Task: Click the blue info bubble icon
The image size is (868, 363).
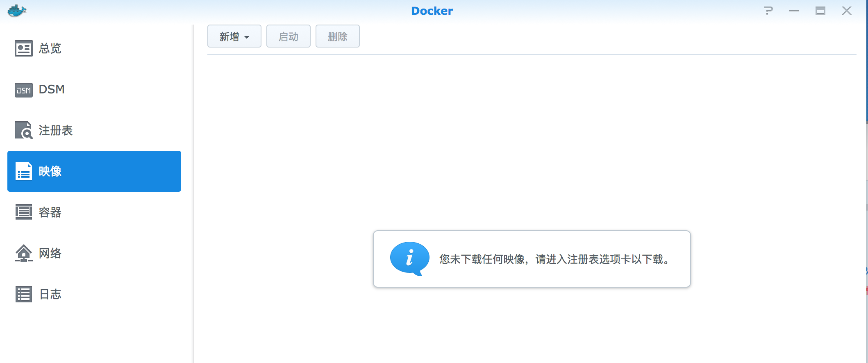Action: pyautogui.click(x=409, y=259)
